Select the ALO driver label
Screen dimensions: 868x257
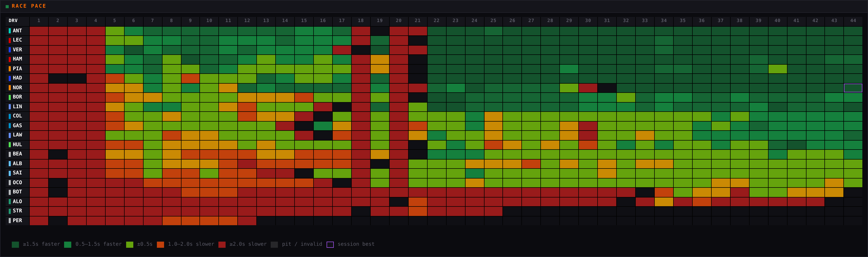point(17,202)
